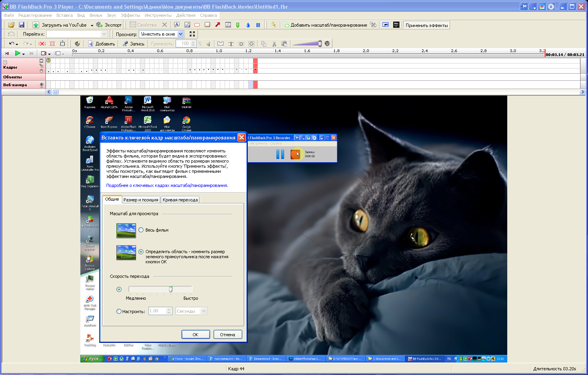Click the save floppy disk icon

tap(22, 25)
